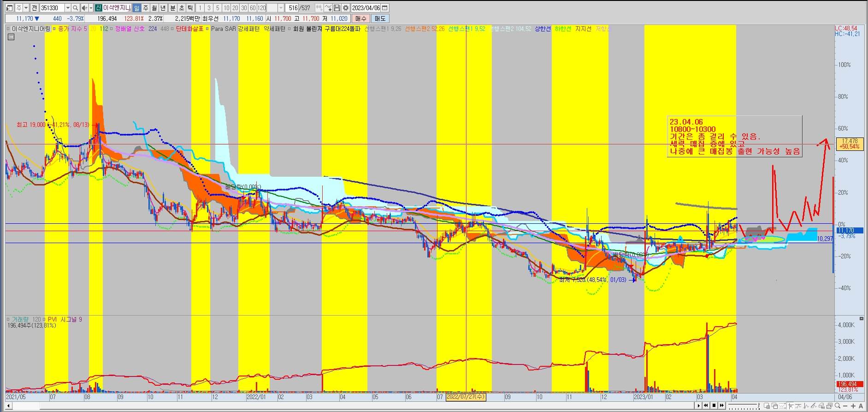The width and height of the screenshot is (868, 412).
Task: Click the grayed link icon left of add-indicator
Action: pos(319,8)
